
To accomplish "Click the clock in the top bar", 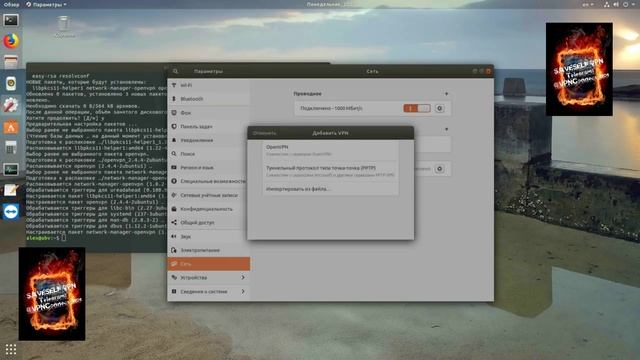I will point(329,4).
